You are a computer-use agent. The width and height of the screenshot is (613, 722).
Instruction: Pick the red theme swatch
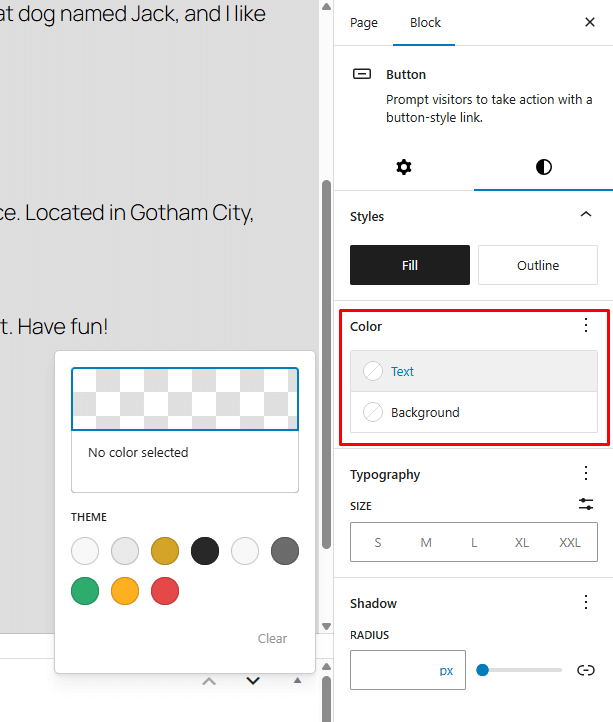[165, 591]
